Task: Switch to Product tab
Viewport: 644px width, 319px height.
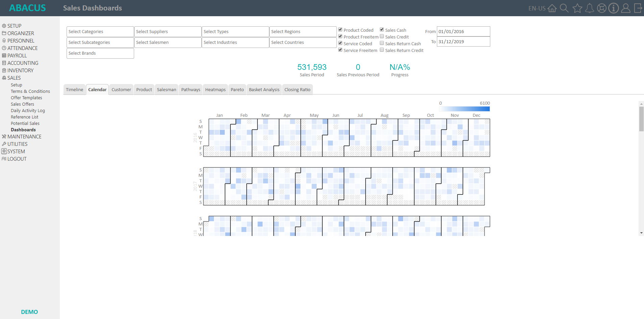Action: click(x=144, y=89)
